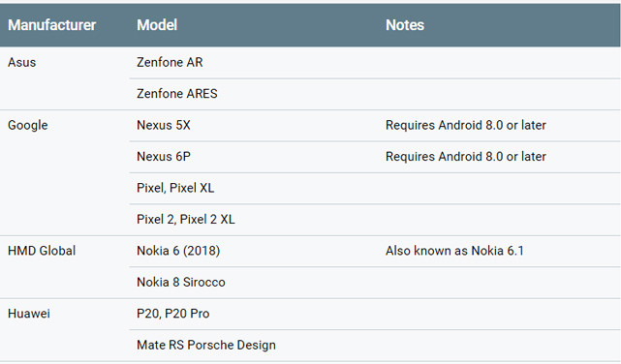The width and height of the screenshot is (621, 364).
Task: Select the Zenfone AR model cell
Action: point(170,63)
